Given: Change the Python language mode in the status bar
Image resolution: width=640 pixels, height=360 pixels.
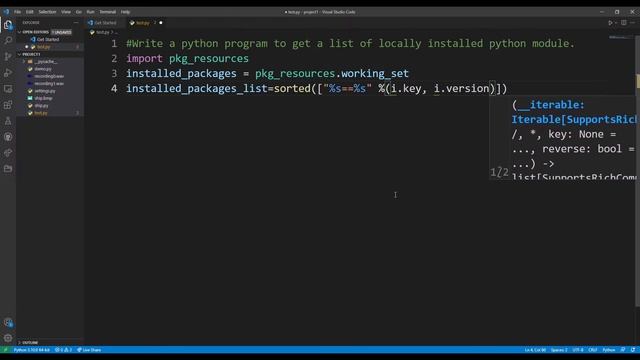Looking at the screenshot, I should tap(609, 350).
